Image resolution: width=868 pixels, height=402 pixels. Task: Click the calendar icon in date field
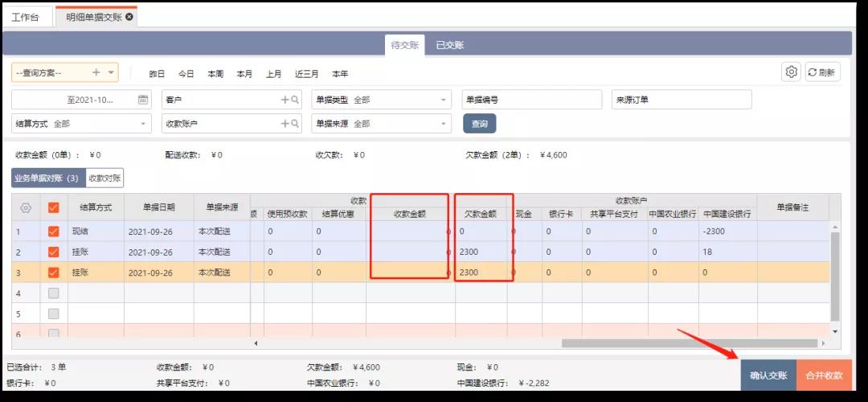(143, 100)
